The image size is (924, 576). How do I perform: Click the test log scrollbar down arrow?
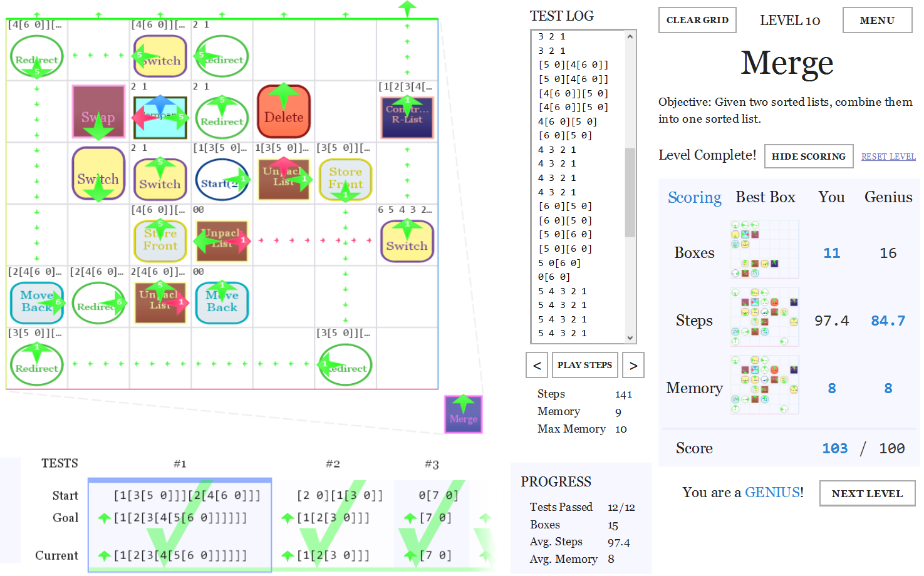click(630, 337)
